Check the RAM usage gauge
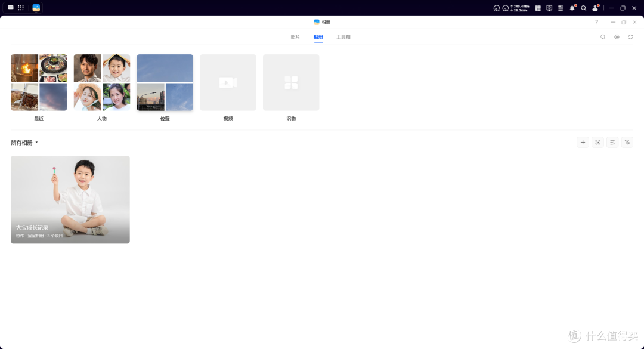 tap(506, 8)
